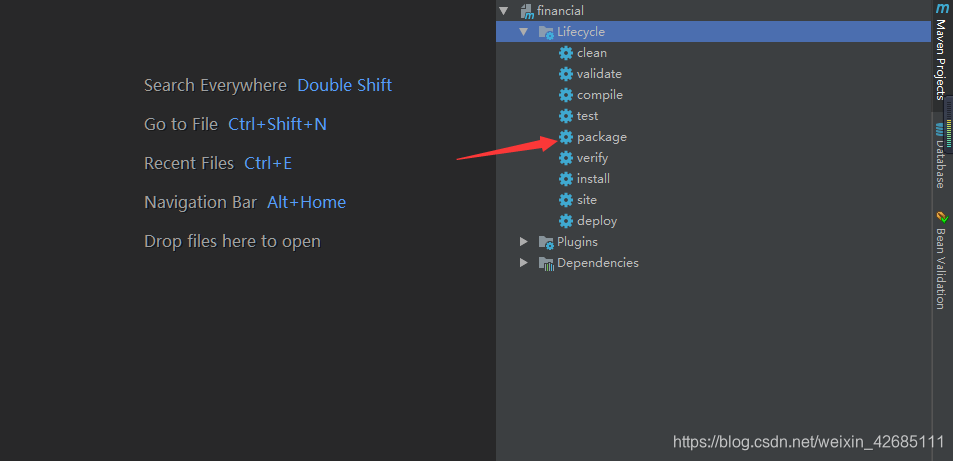Select the deploy lifecycle phase

pos(597,221)
